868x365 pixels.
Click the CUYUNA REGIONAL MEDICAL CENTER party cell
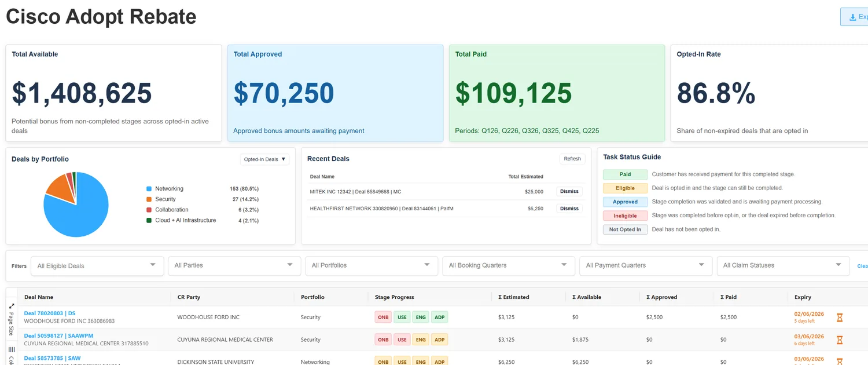tap(225, 340)
